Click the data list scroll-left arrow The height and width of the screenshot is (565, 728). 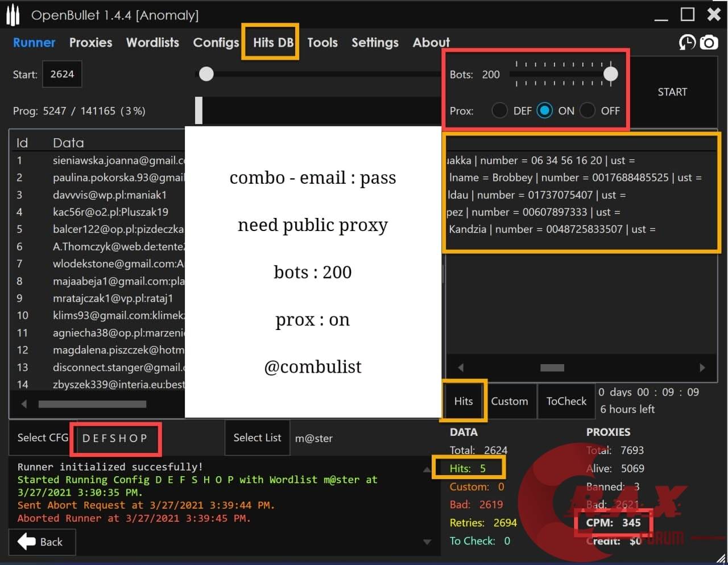[x=24, y=404]
